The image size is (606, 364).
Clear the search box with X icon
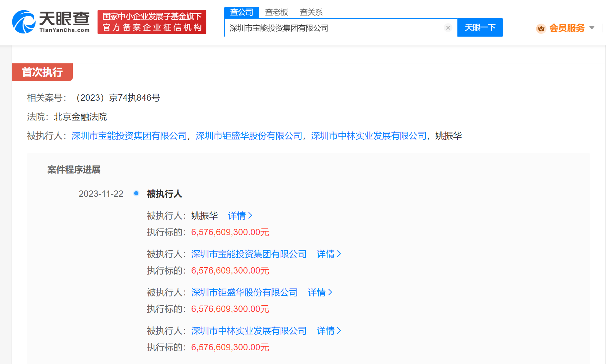point(448,28)
